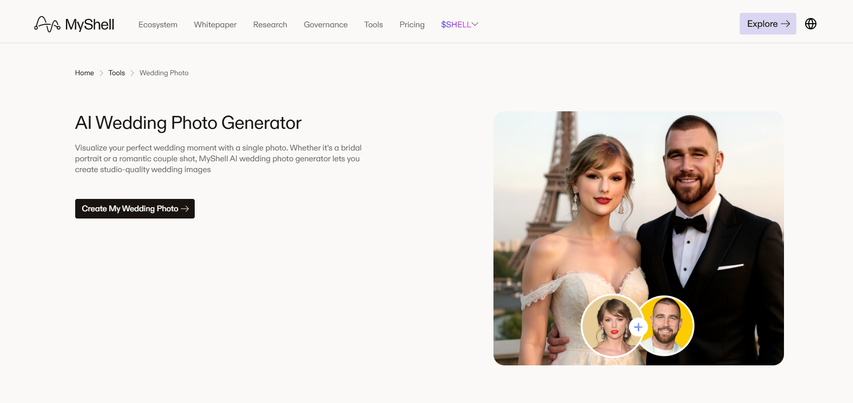Screen dimensions: 853x403
Task: Click the wedding couple preview image
Action: coord(639,238)
